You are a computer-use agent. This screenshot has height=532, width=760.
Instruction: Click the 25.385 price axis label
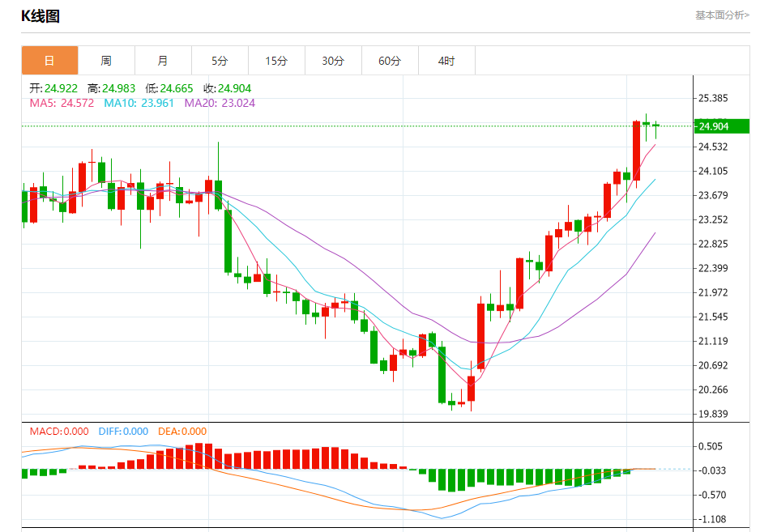(713, 98)
